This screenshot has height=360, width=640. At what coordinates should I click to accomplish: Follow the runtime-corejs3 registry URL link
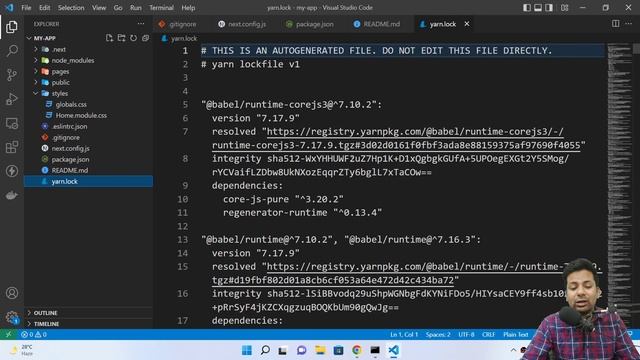click(x=415, y=131)
